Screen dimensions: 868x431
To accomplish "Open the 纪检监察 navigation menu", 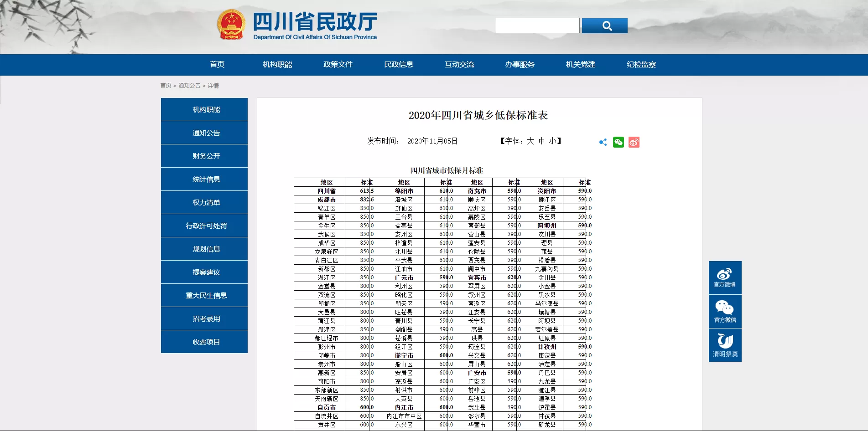I will tap(640, 65).
